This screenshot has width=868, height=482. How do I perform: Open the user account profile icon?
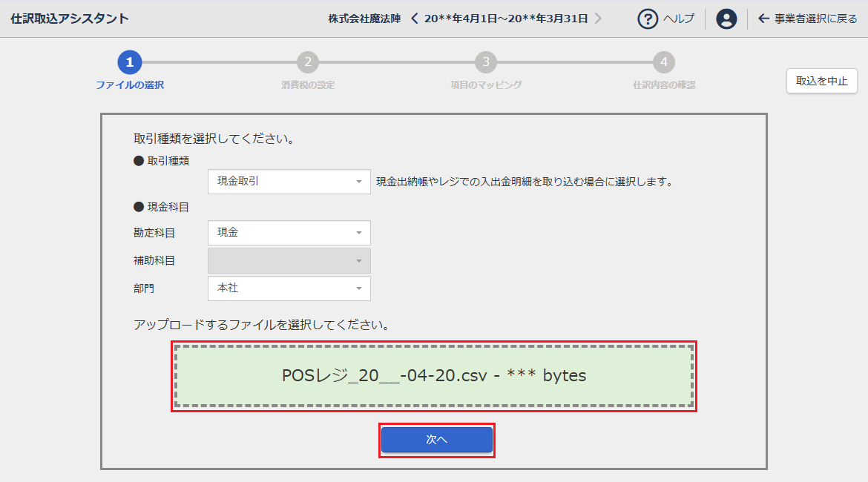726,19
